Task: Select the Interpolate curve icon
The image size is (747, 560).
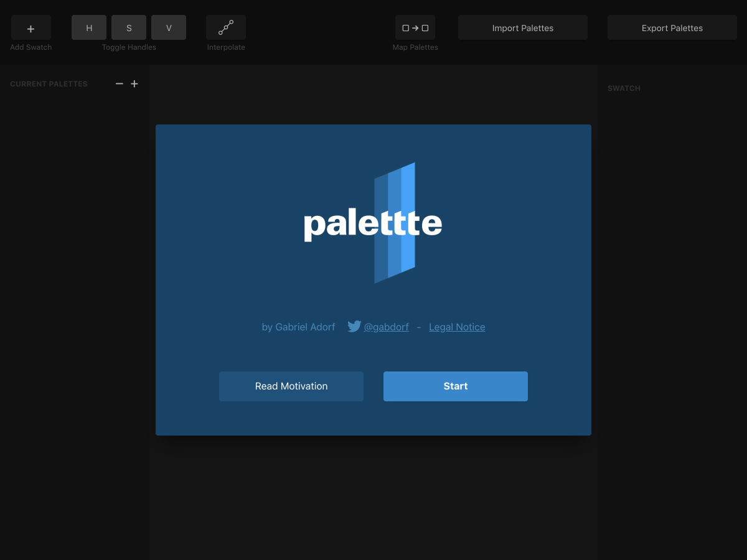Action: coord(226,28)
